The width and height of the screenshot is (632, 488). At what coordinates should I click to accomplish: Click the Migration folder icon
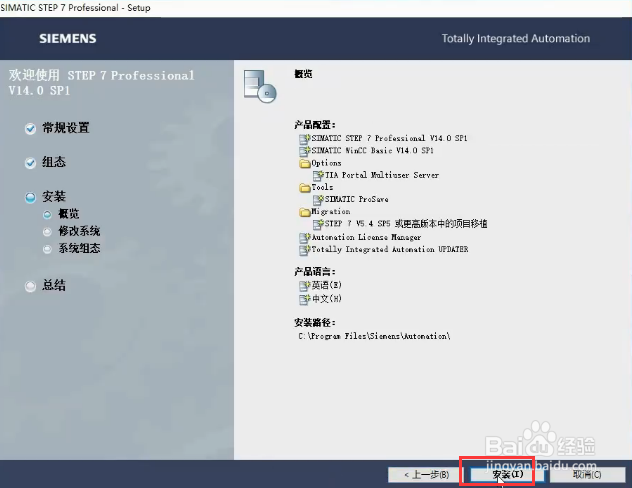pos(305,212)
